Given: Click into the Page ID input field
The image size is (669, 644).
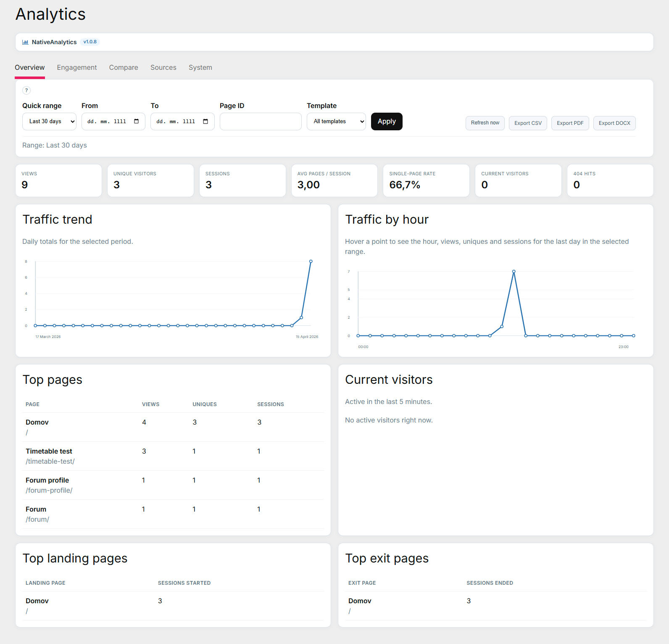Looking at the screenshot, I should pos(261,121).
